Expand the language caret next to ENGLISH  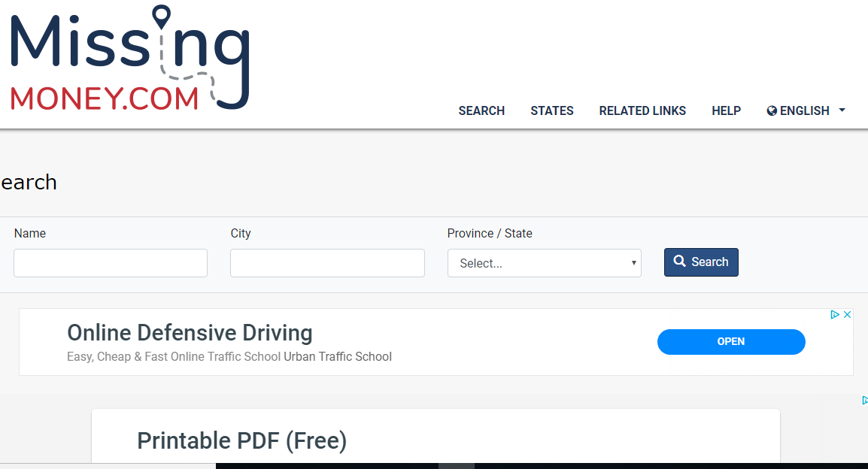click(842, 110)
